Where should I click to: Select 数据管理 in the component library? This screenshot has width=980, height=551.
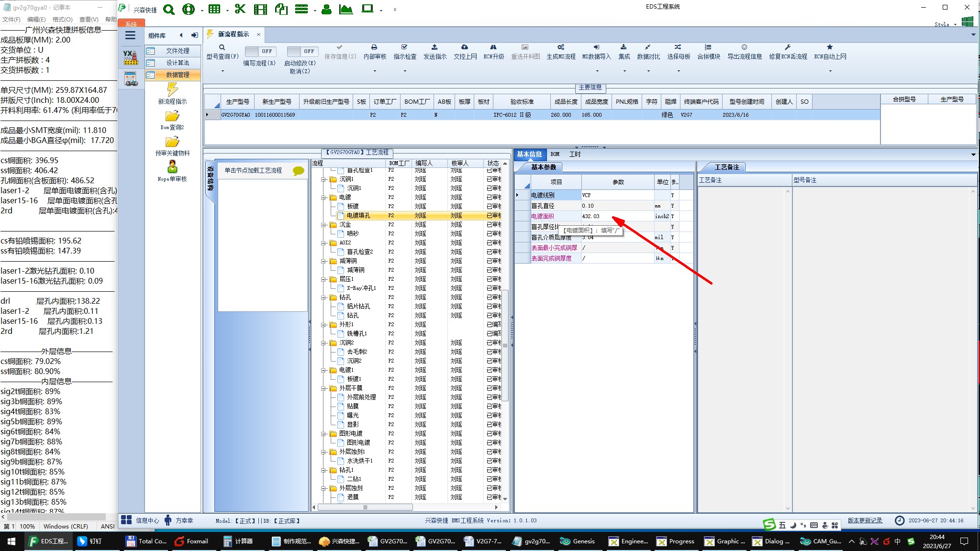click(178, 75)
